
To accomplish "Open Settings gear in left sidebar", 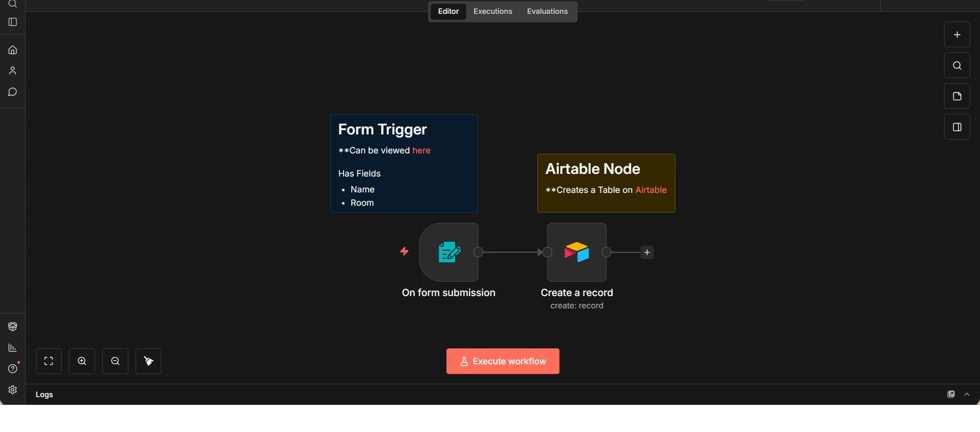I will coord(13,390).
